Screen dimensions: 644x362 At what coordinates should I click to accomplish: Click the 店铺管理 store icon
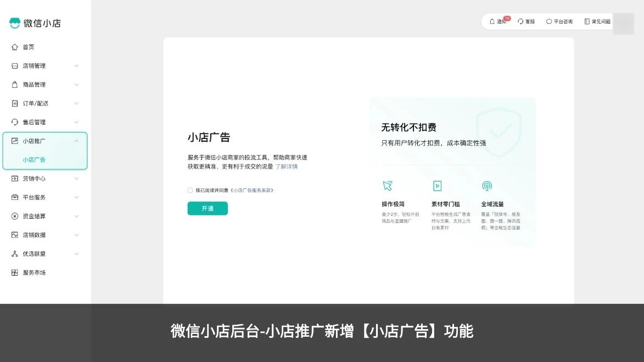(15, 66)
